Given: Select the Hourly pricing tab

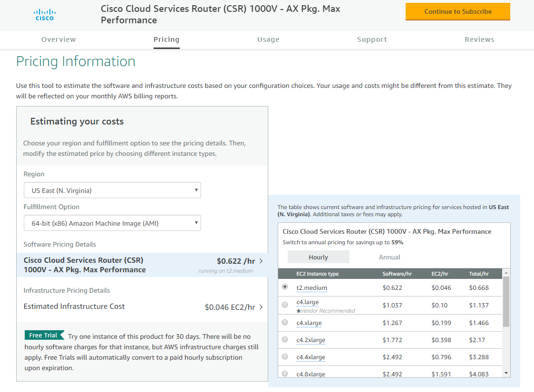Looking at the screenshot, I should [x=318, y=257].
